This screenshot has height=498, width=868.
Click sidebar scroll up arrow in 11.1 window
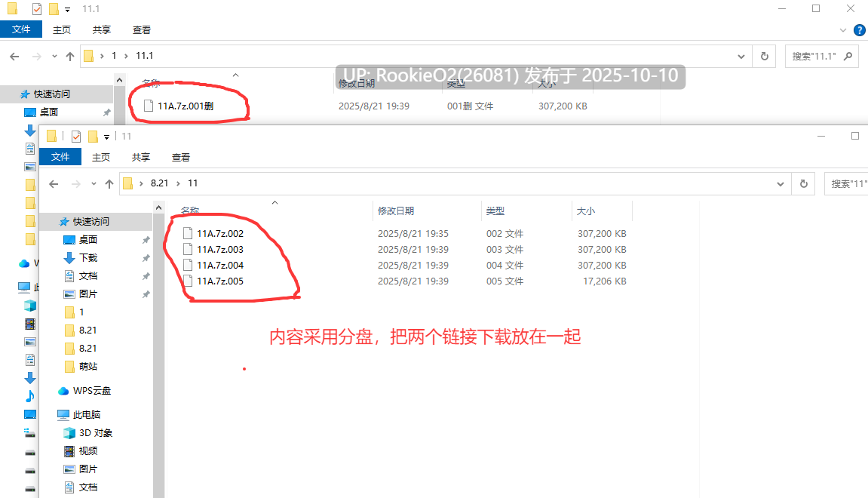(120, 80)
